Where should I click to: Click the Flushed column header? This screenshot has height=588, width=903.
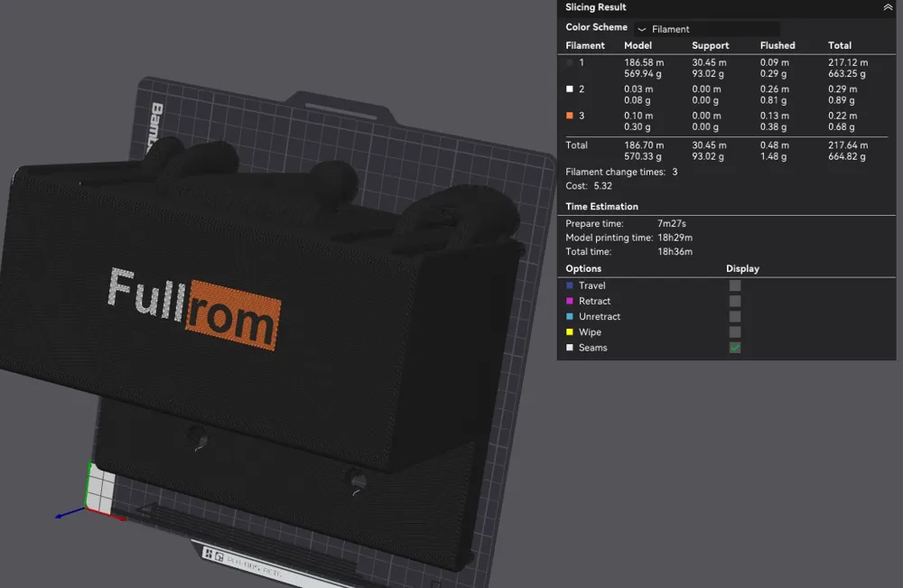777,45
